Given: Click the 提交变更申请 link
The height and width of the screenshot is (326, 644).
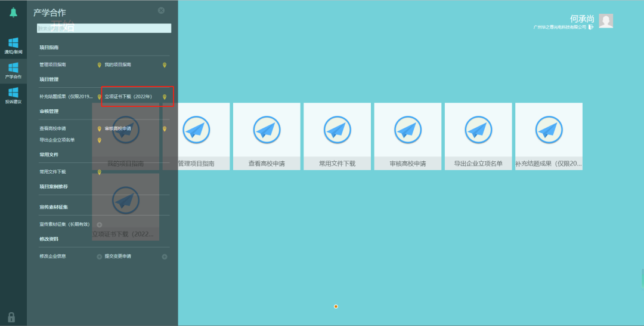Looking at the screenshot, I should pos(117,256).
